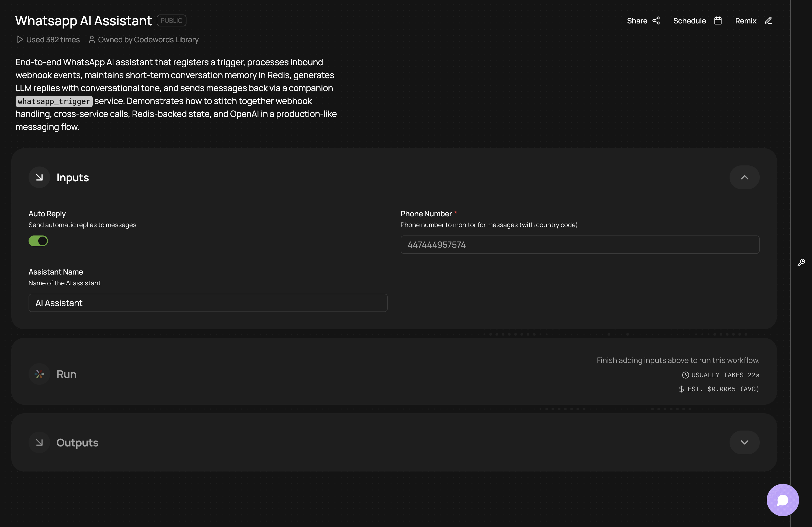Click the Phone Number label

[426, 214]
